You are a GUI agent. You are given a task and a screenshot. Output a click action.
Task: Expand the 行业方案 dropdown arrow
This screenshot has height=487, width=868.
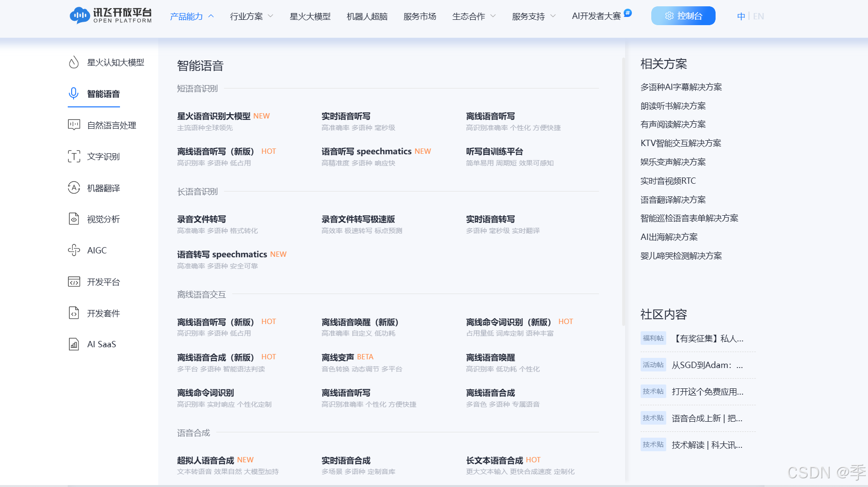click(270, 16)
